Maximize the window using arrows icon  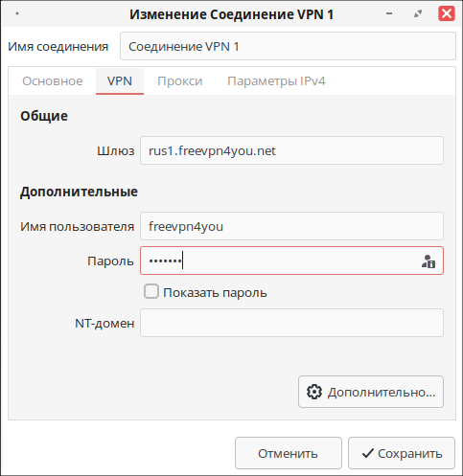pos(418,13)
